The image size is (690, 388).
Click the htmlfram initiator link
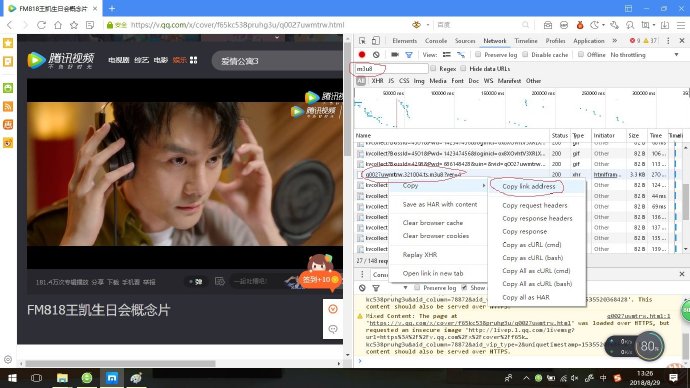point(605,175)
